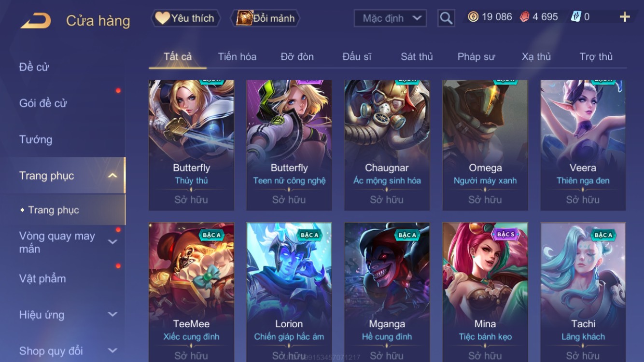Select the Tiến hóa tab
The height and width of the screenshot is (362, 644).
[x=237, y=56]
